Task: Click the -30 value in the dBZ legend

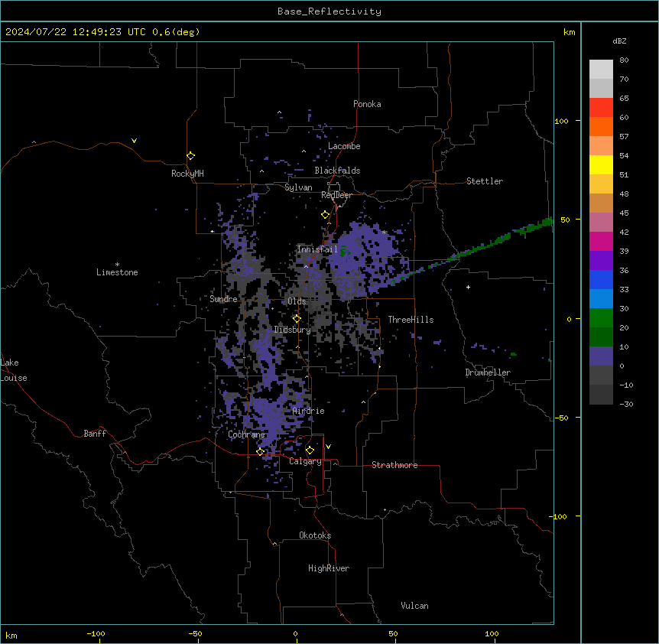Action: (x=626, y=405)
